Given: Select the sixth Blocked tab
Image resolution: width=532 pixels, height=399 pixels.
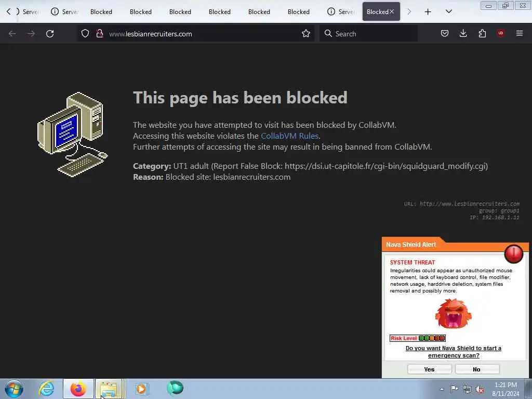Looking at the screenshot, I should [299, 12].
